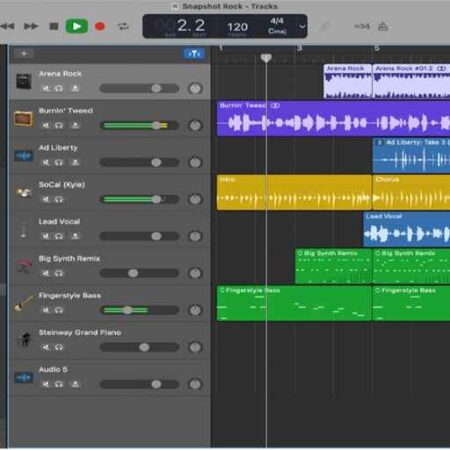450x450 pixels.
Task: Solo the Fingerstyle Bass track
Action: pos(59,310)
